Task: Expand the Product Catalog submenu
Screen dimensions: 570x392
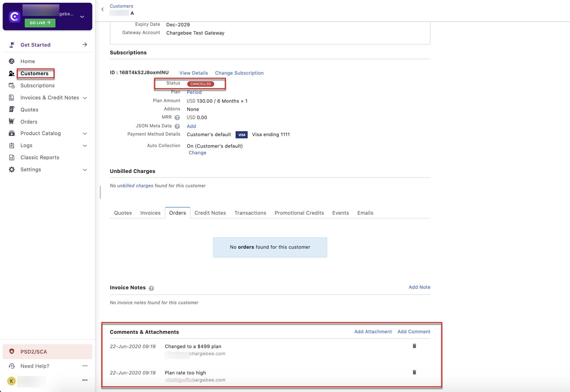Action: pos(85,133)
